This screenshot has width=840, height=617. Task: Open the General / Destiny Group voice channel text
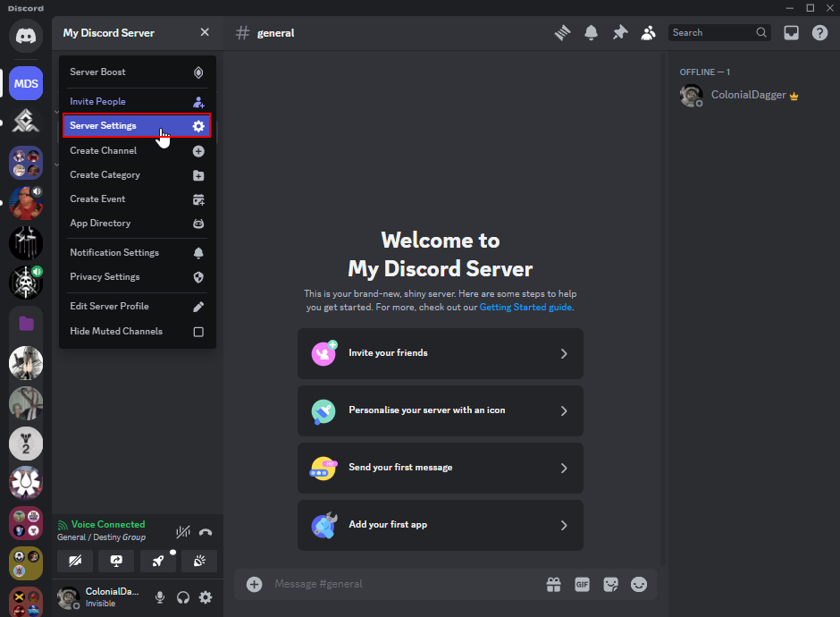point(101,537)
